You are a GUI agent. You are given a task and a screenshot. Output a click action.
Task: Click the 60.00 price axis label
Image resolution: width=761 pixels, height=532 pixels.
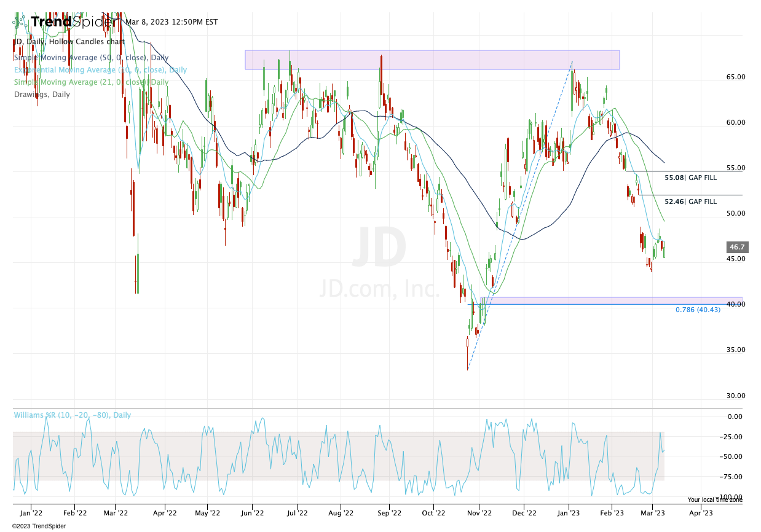click(x=736, y=122)
